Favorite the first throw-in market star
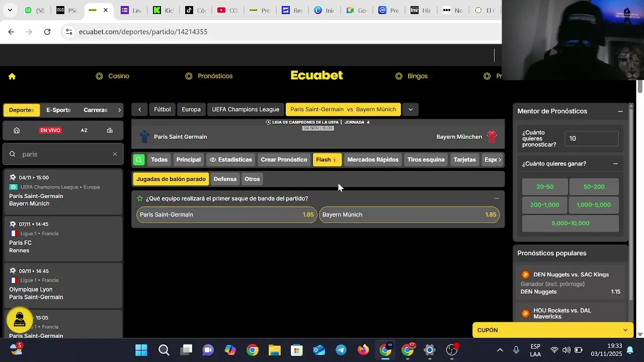 click(x=140, y=199)
